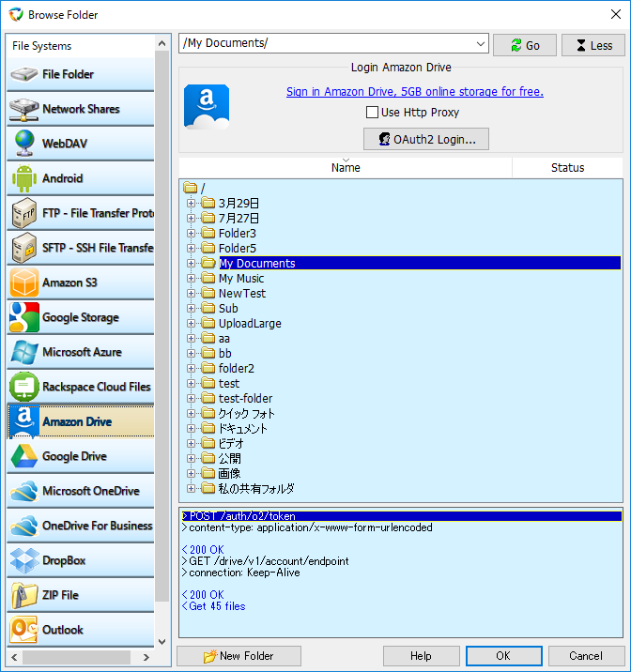This screenshot has width=631, height=672.
Task: Click the folder icon of folder2
Action: point(208,368)
